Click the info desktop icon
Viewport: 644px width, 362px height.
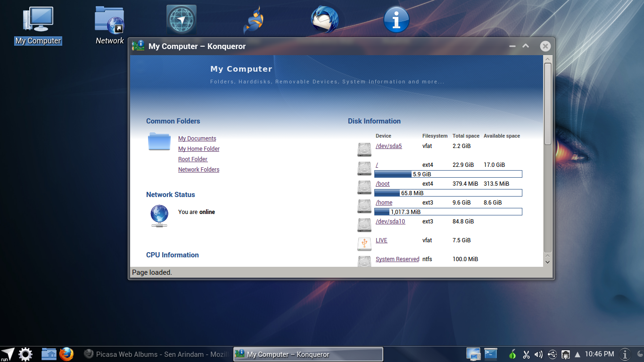point(396,19)
